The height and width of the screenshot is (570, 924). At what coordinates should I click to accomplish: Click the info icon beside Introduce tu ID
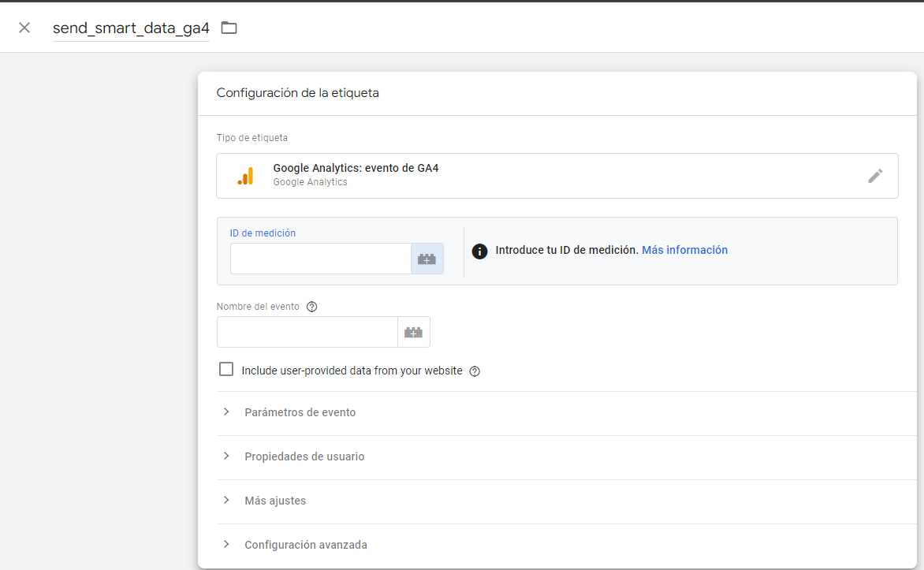point(479,250)
